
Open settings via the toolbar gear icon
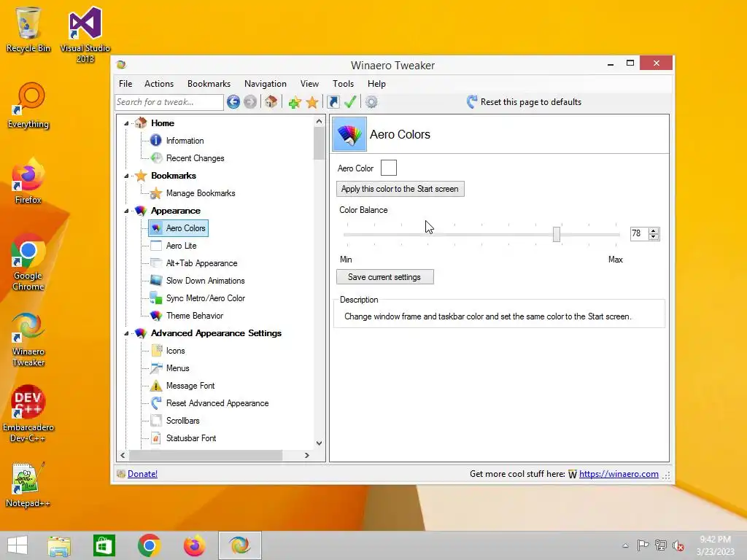click(371, 102)
